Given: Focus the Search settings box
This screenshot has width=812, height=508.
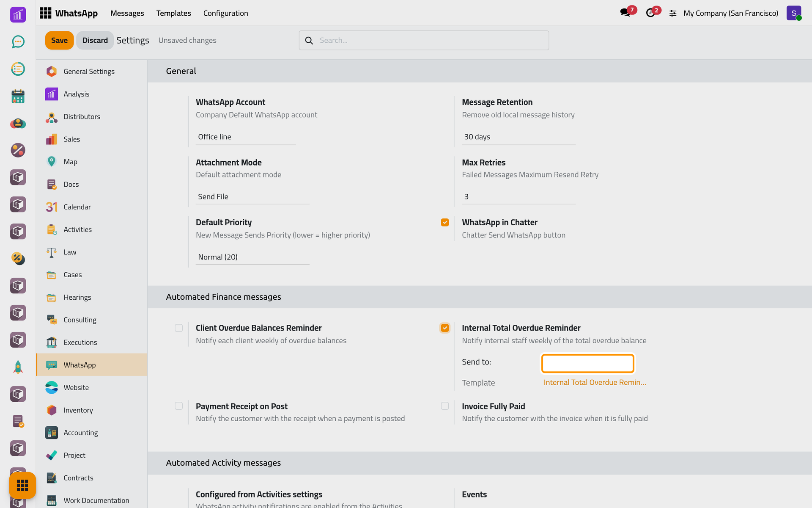Looking at the screenshot, I should (x=424, y=40).
